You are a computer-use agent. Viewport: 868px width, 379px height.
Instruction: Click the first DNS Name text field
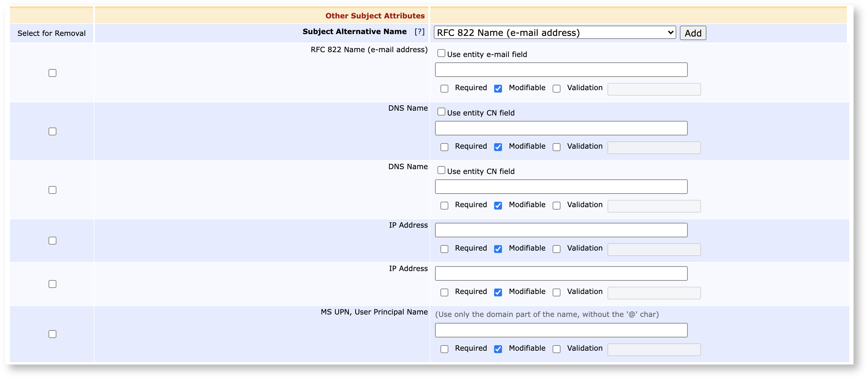561,128
